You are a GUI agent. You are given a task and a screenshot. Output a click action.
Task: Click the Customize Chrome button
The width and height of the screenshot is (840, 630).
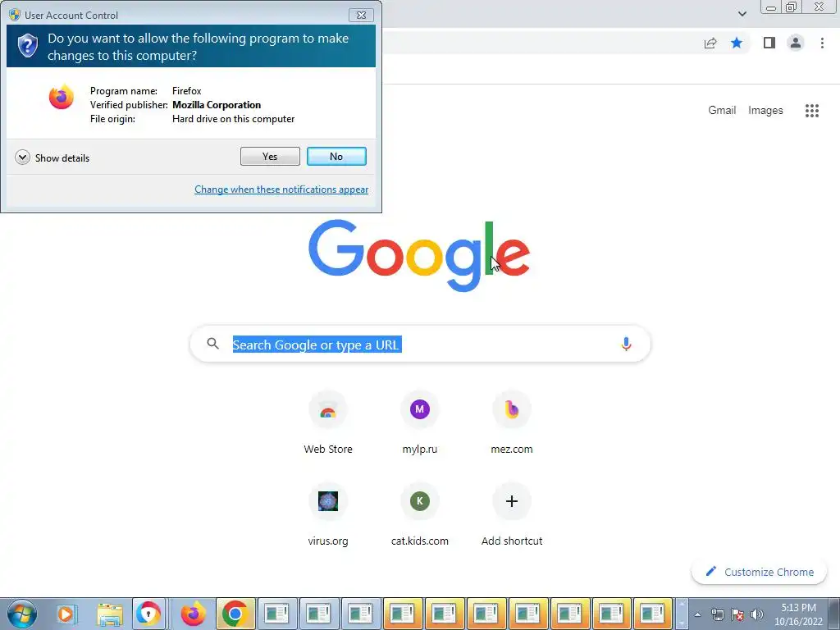[759, 572]
